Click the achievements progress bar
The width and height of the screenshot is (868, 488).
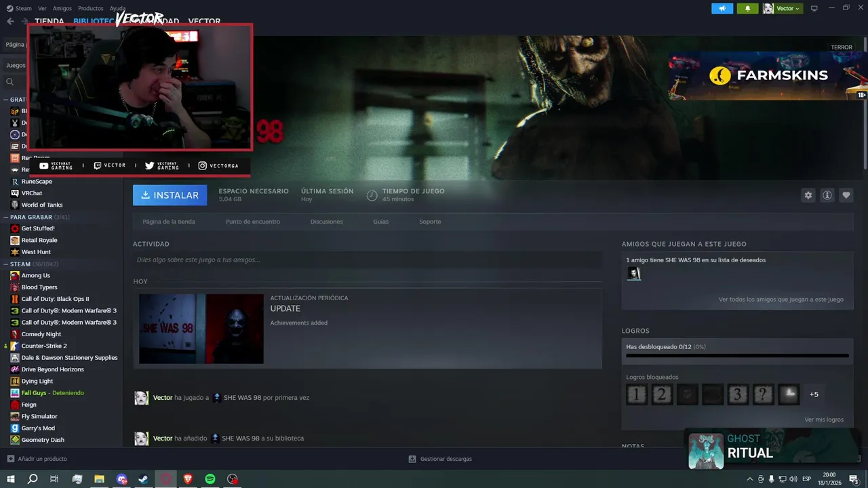coord(737,355)
